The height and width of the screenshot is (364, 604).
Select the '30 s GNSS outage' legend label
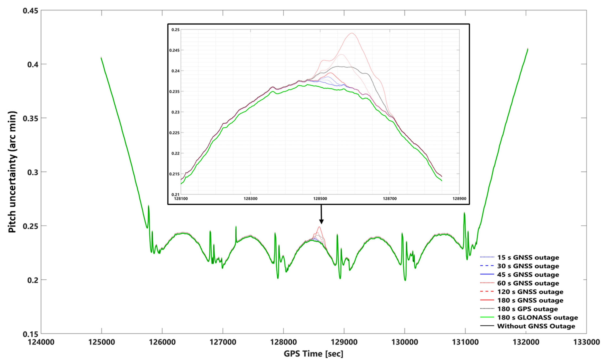click(x=528, y=266)
